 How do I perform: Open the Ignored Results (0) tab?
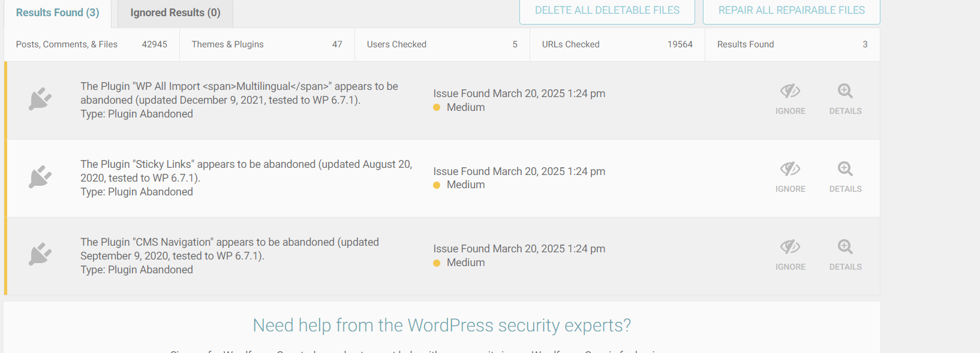(175, 13)
